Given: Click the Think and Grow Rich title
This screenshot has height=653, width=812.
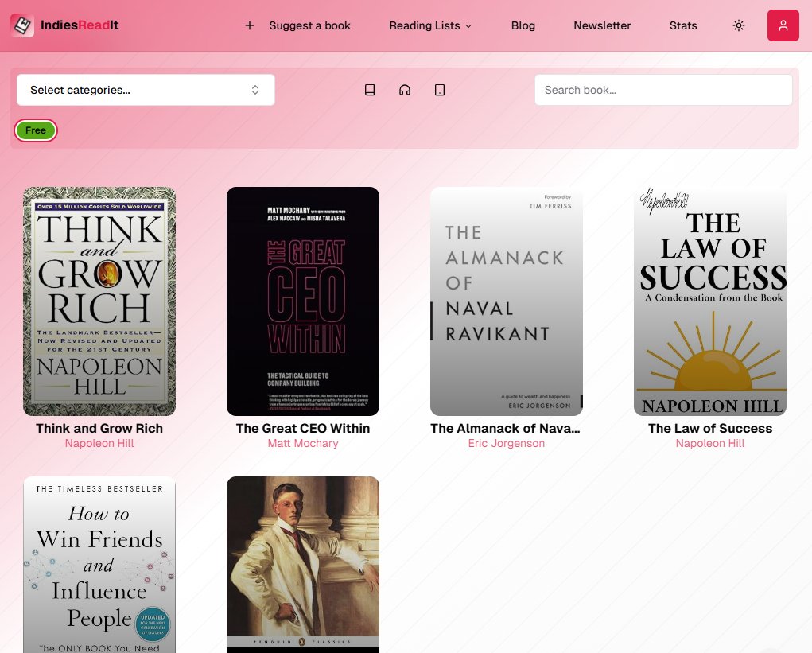Looking at the screenshot, I should click(99, 428).
